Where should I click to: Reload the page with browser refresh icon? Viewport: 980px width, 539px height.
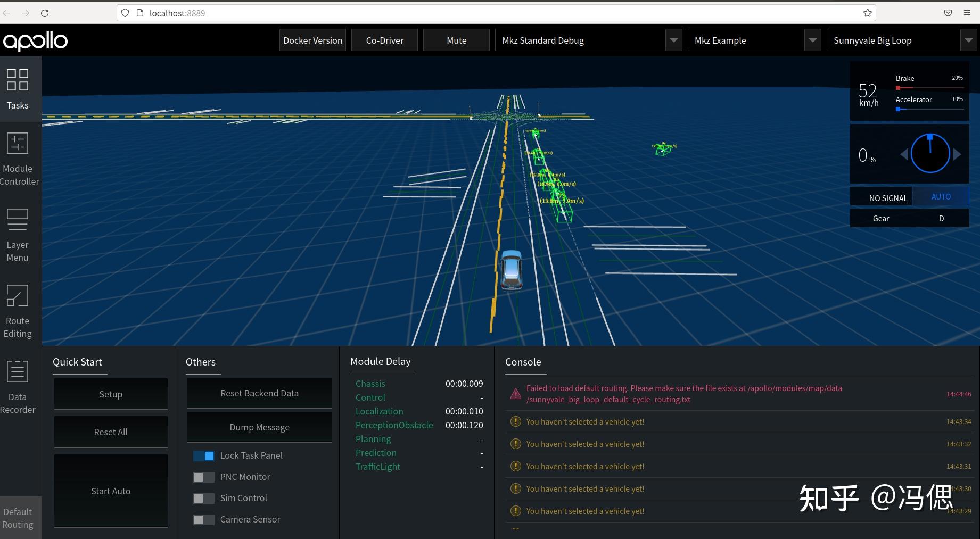coord(45,13)
